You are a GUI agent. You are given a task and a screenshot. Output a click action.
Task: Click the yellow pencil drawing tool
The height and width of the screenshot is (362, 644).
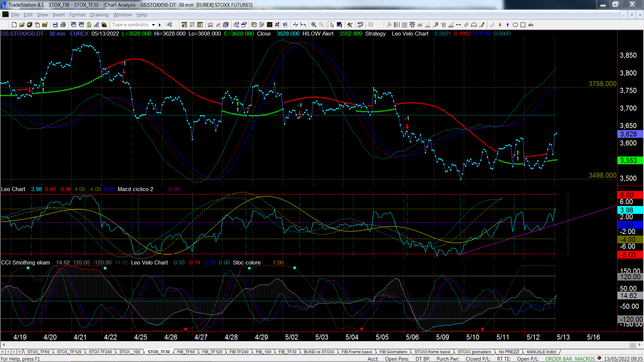coord(482,25)
